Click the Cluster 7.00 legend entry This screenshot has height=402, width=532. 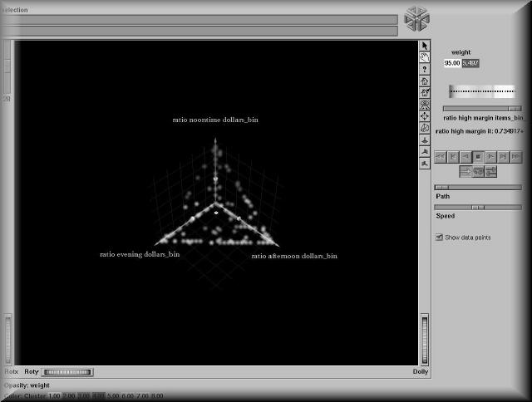click(142, 396)
